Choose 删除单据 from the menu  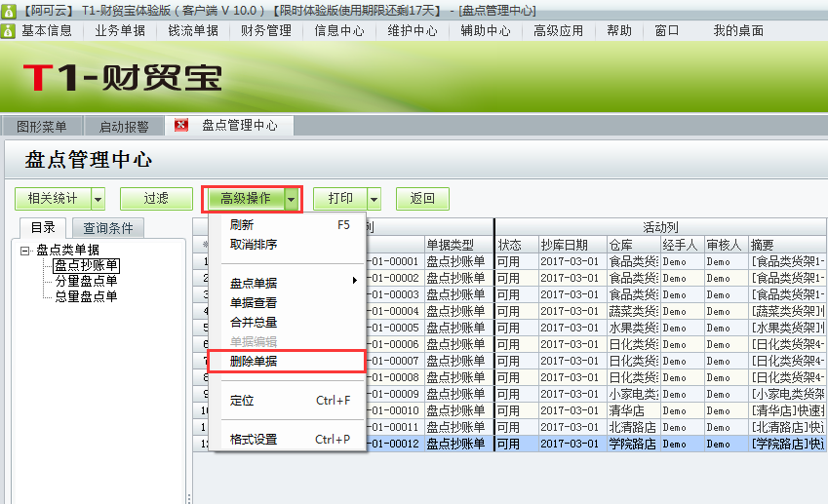click(x=288, y=361)
